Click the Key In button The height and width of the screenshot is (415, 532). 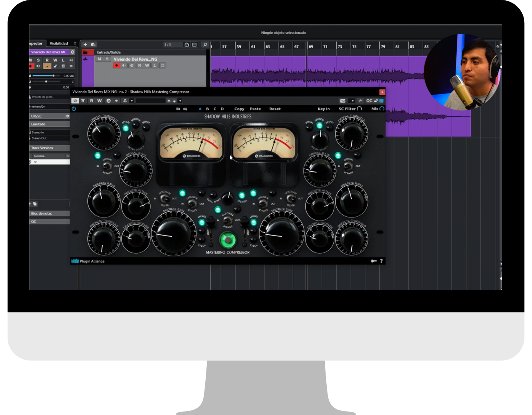(324, 109)
